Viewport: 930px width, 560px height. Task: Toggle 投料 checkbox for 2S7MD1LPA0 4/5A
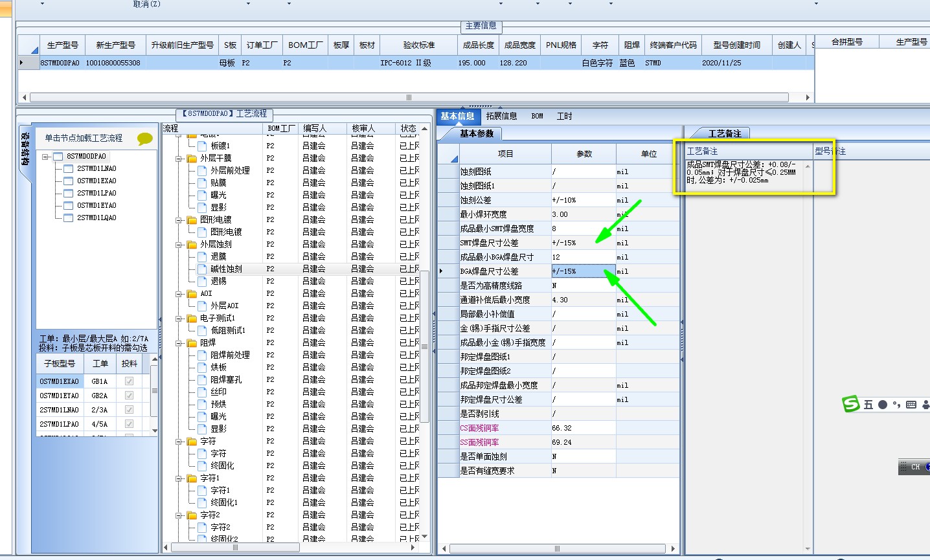(129, 424)
